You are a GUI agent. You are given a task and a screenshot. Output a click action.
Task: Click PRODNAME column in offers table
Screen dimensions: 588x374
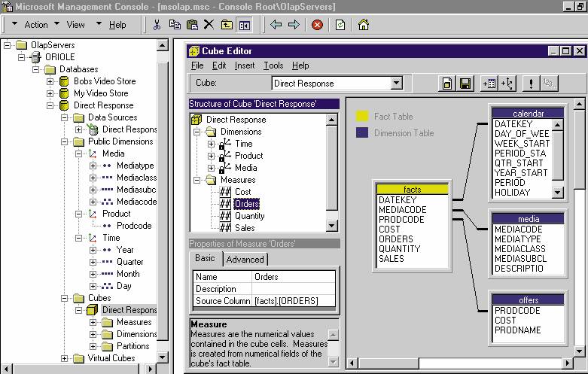click(517, 330)
